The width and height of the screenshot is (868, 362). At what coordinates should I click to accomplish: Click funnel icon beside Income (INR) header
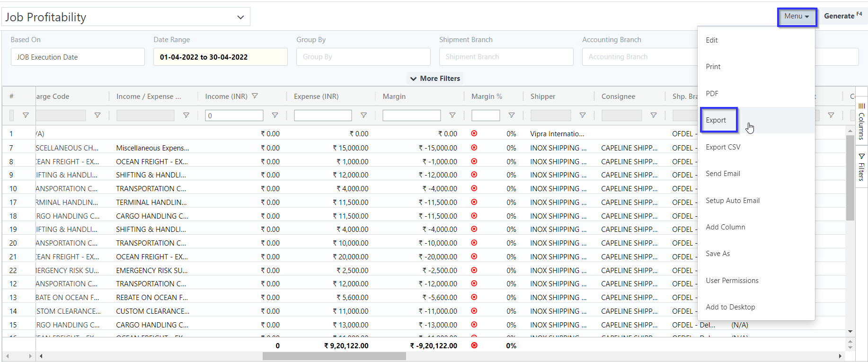[x=255, y=96]
